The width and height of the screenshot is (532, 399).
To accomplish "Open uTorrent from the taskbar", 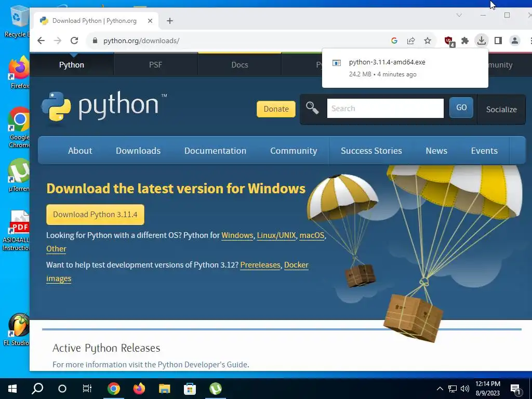I will pyautogui.click(x=216, y=389).
